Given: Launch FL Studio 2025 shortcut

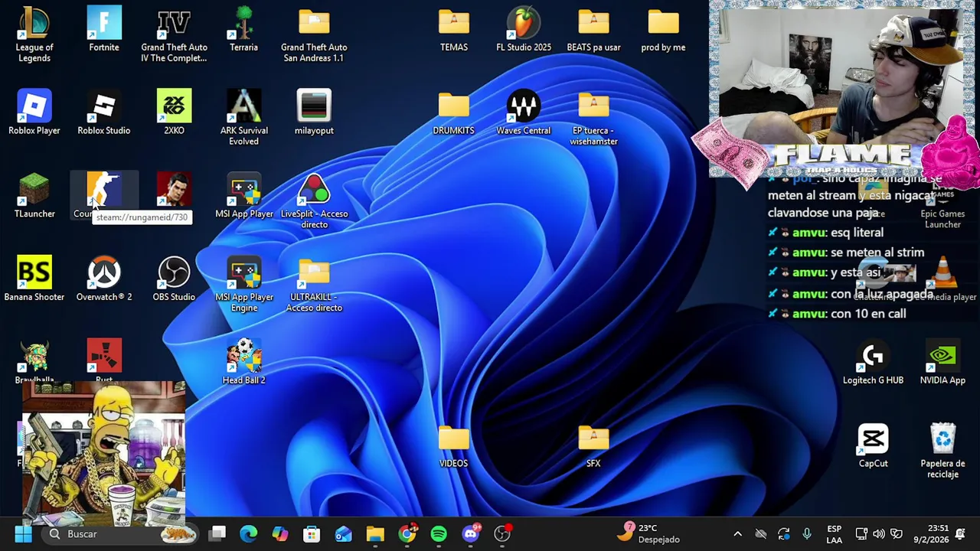Looking at the screenshot, I should pos(524,29).
